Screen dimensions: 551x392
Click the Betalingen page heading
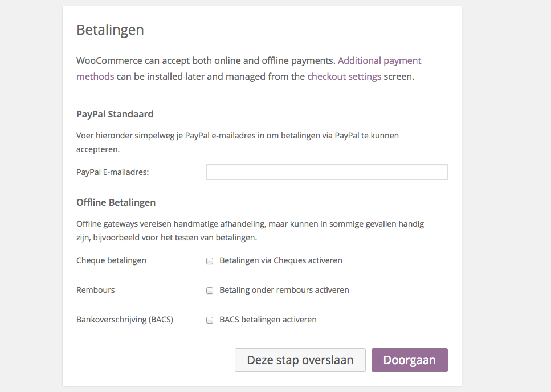(110, 30)
